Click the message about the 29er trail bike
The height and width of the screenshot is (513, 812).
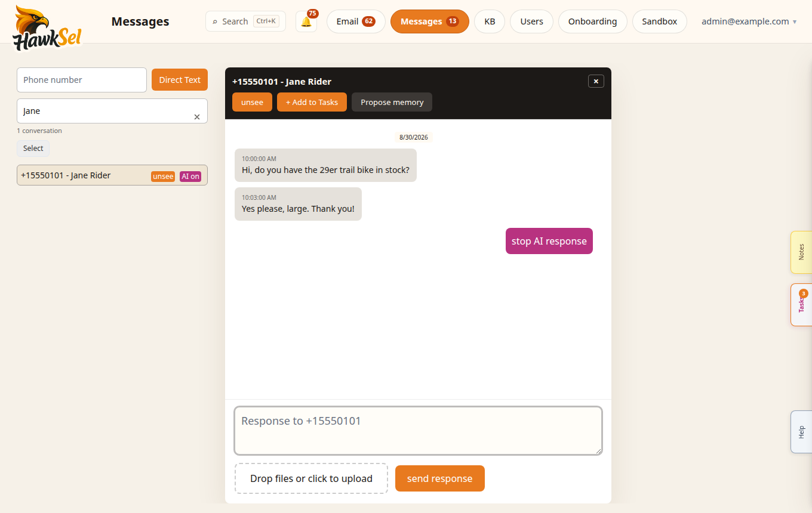[325, 165]
